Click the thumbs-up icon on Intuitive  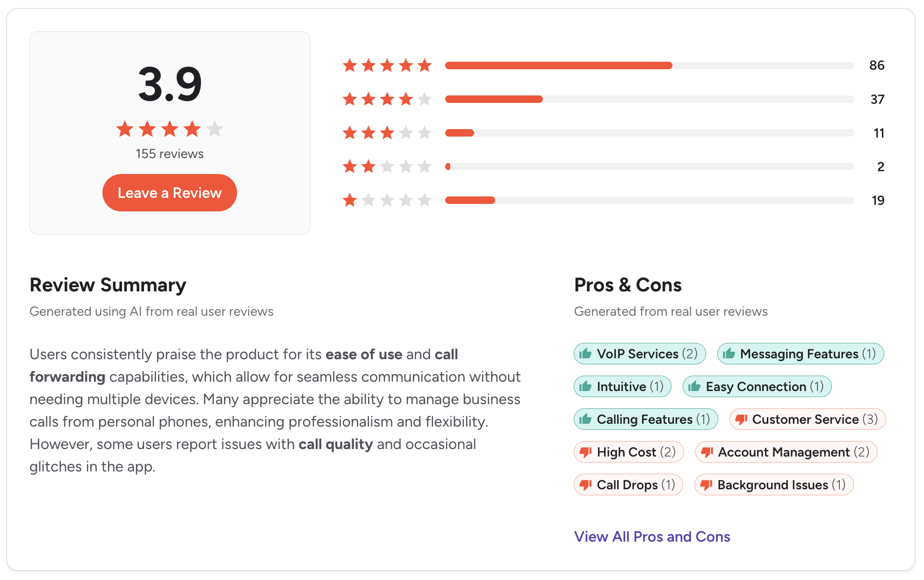click(x=586, y=387)
